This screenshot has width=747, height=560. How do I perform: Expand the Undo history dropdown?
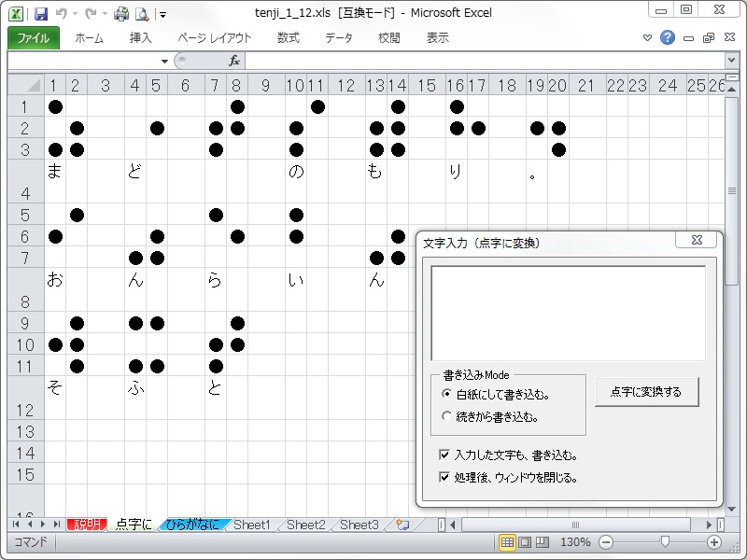pos(75,13)
